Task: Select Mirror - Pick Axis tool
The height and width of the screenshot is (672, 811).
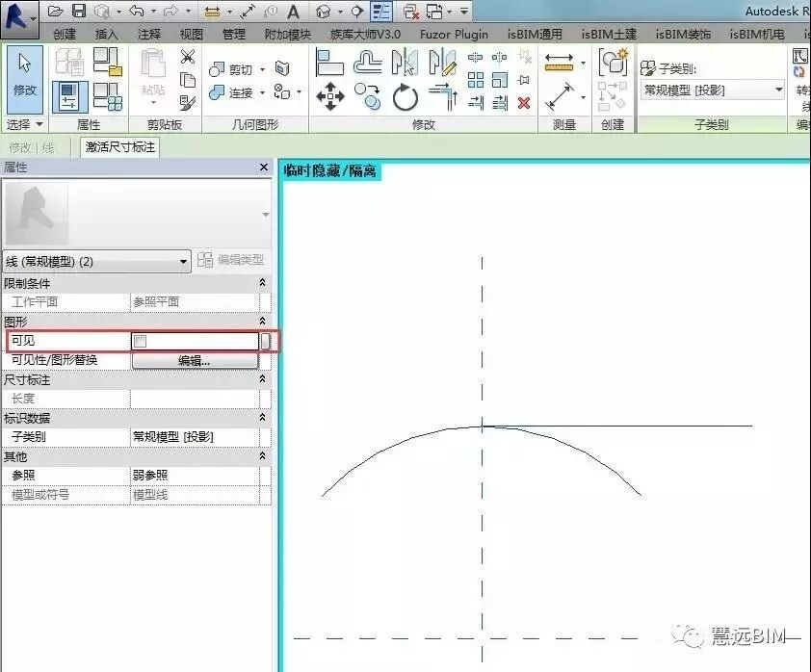Action: coord(405,62)
